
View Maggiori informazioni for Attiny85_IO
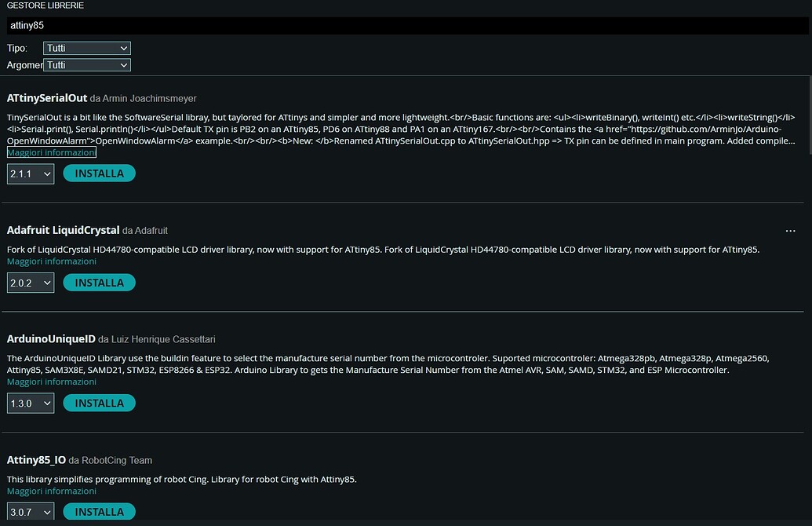[x=52, y=491]
